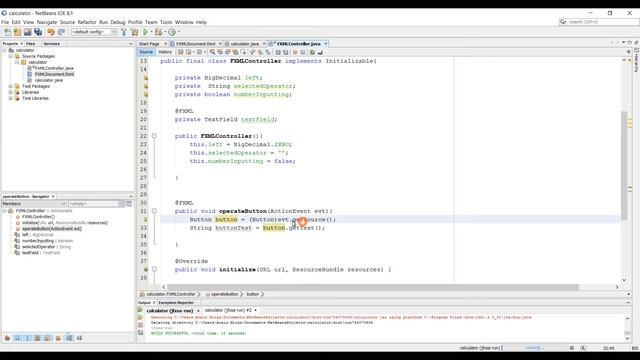This screenshot has height=360, width=640.
Task: Click the Debug Project toolbar icon
Action: (x=158, y=32)
